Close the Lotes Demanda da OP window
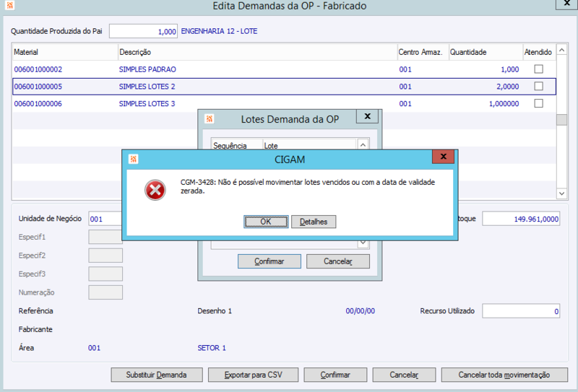The width and height of the screenshot is (578, 392). click(367, 116)
